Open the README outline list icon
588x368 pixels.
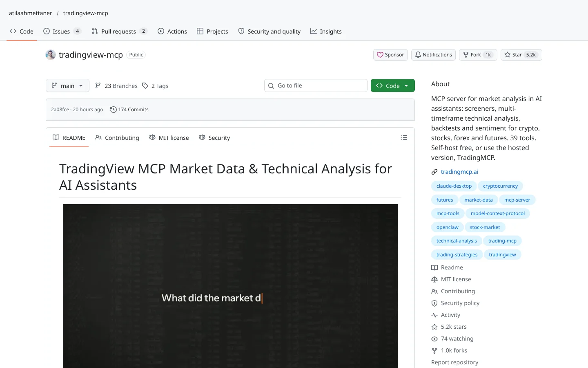click(404, 137)
